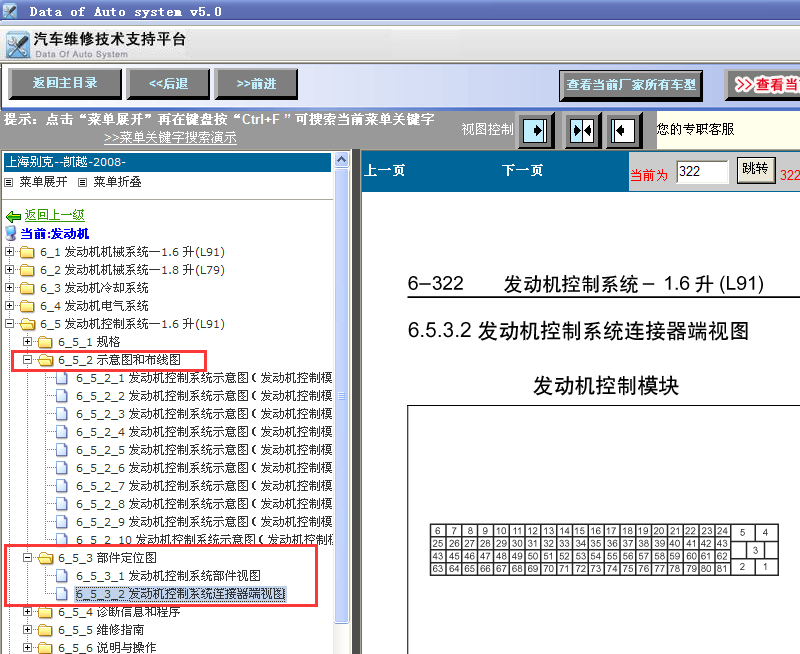Click the <<后退 button
This screenshot has width=800, height=654.
point(168,84)
